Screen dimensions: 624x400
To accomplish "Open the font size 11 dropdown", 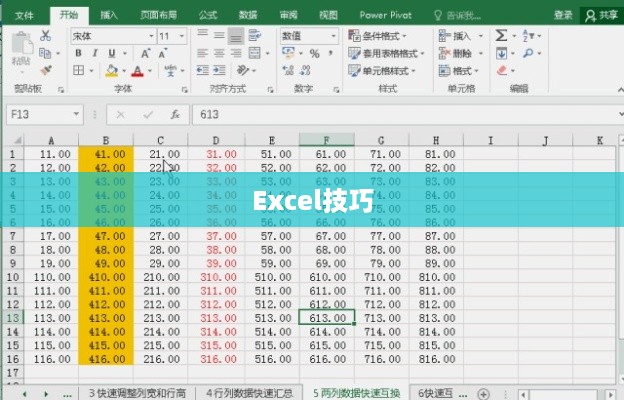I will [x=182, y=36].
